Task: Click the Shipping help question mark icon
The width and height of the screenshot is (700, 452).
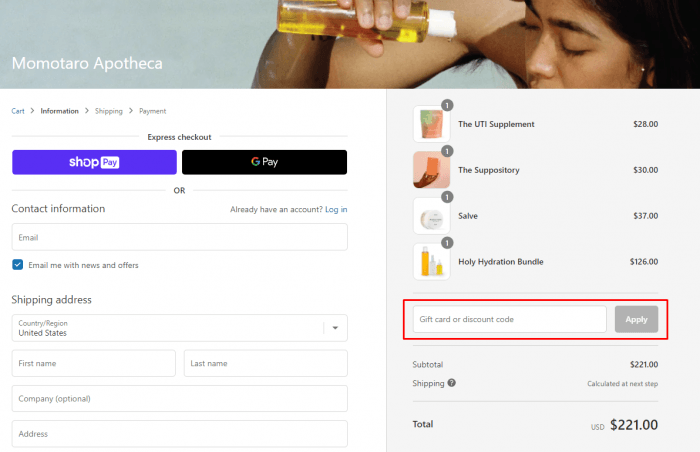Action: [451, 383]
